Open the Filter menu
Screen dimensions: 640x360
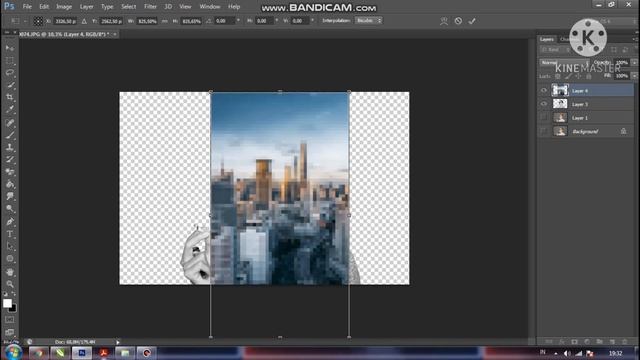150,7
